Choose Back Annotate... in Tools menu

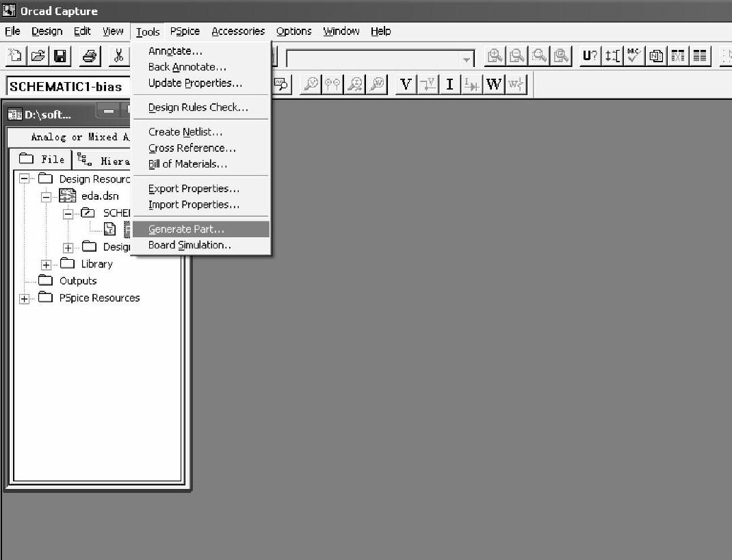pyautogui.click(x=201, y=67)
